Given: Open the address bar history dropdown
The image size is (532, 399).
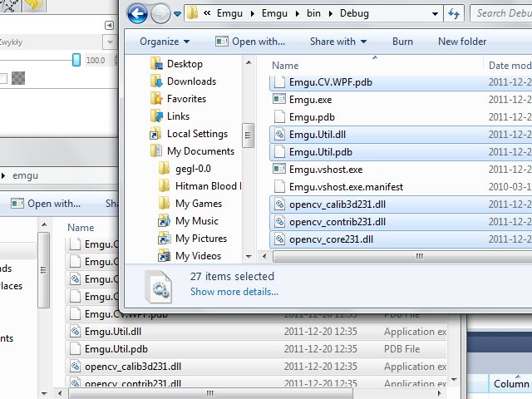Looking at the screenshot, I should click(x=435, y=14).
